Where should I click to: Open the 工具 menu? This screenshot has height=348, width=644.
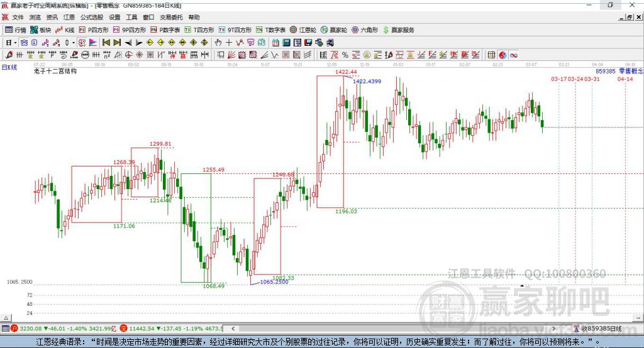131,17
